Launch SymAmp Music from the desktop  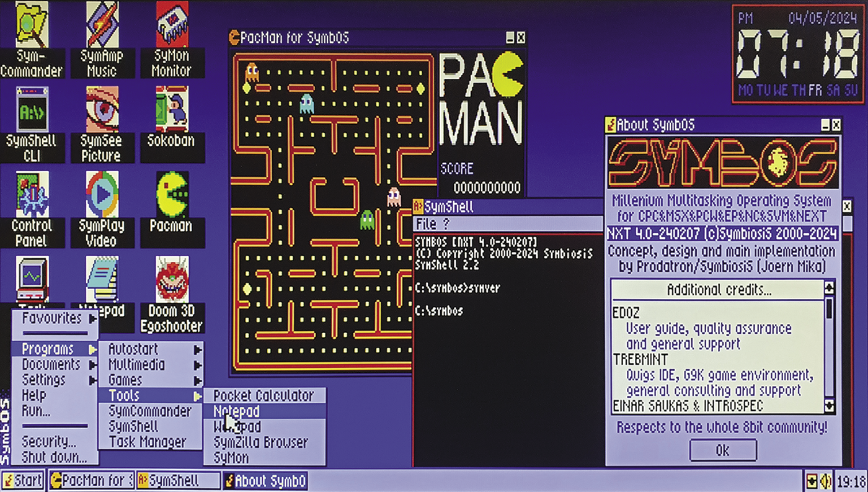point(102,40)
